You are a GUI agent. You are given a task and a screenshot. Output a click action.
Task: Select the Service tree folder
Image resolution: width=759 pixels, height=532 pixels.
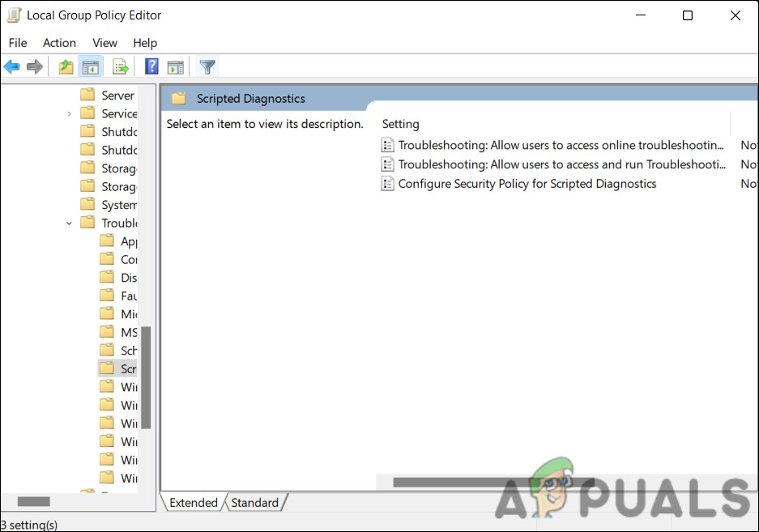109,113
